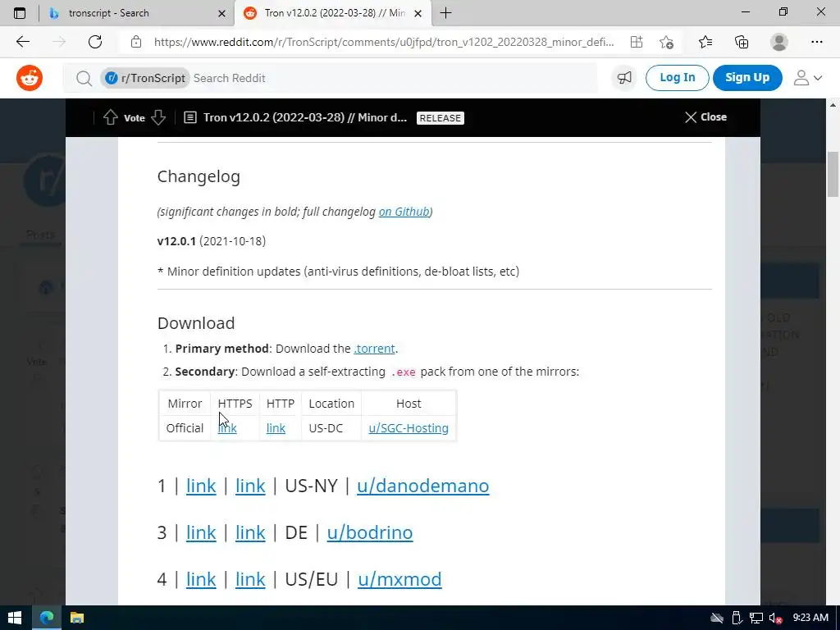The height and width of the screenshot is (630, 840).
Task: Click the scrollbar up arrow
Action: coord(833,105)
